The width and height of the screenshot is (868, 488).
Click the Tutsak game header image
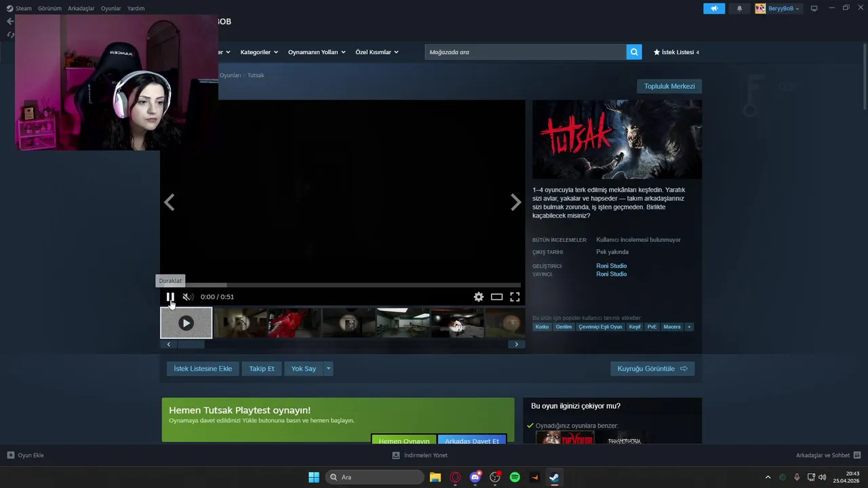(617, 140)
